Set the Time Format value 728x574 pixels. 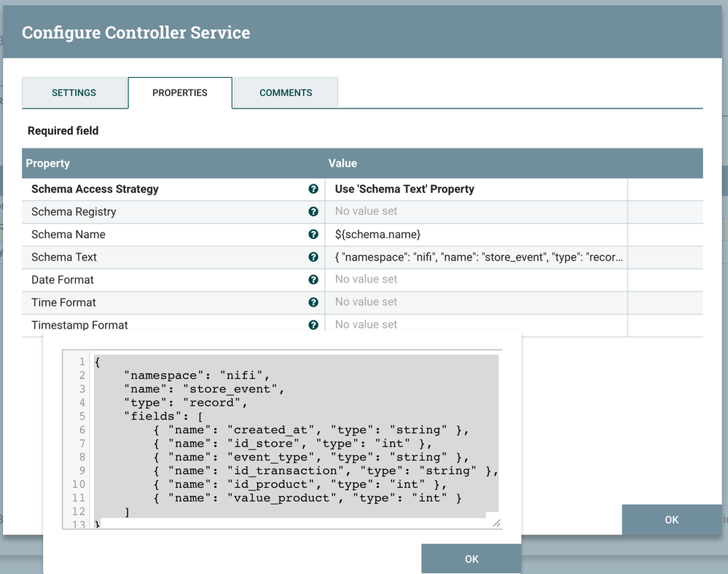point(475,302)
